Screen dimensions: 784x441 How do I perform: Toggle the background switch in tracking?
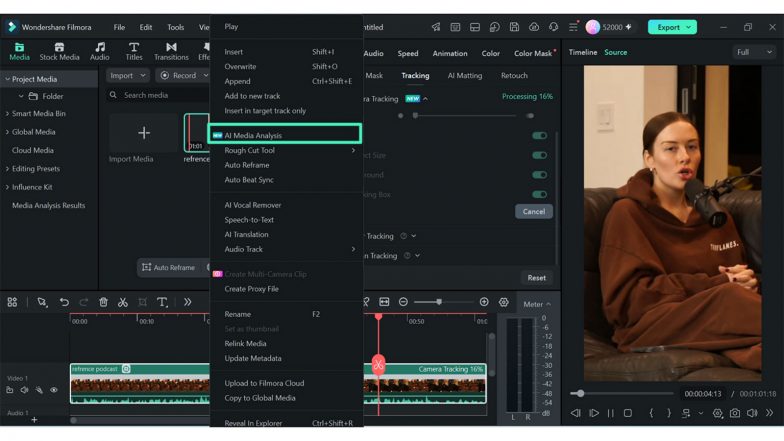(540, 174)
